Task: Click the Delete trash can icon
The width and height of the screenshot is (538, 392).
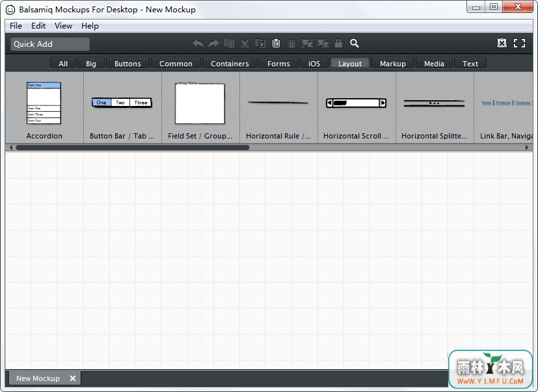Action: coord(291,43)
